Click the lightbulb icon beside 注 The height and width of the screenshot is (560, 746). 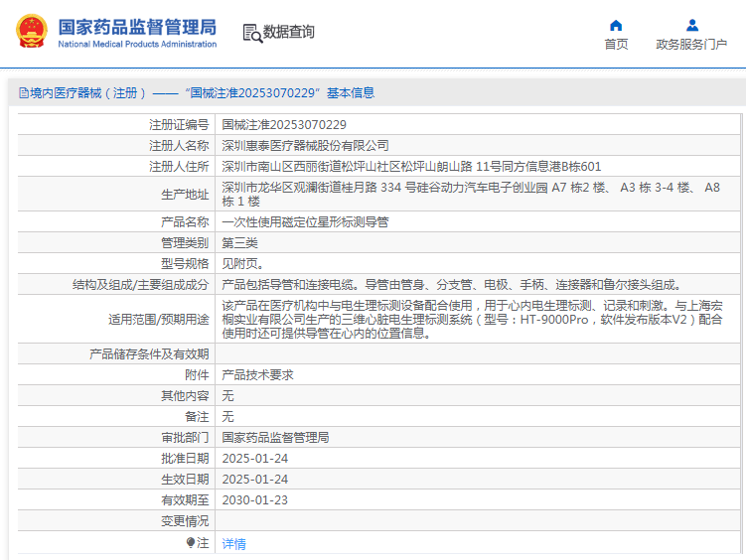click(x=191, y=542)
